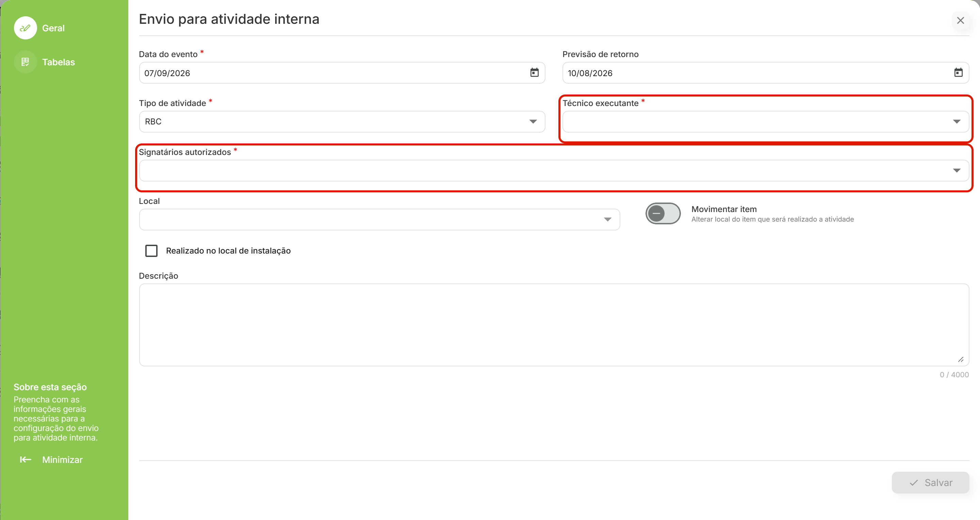Click the Salvar button
The width and height of the screenshot is (980, 520).
pyautogui.click(x=930, y=483)
